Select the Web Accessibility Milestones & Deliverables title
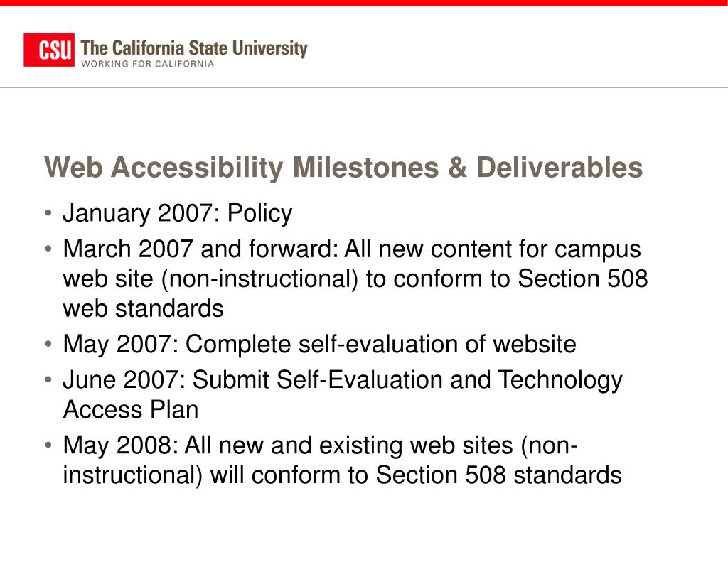The height and width of the screenshot is (562, 728). [x=343, y=167]
